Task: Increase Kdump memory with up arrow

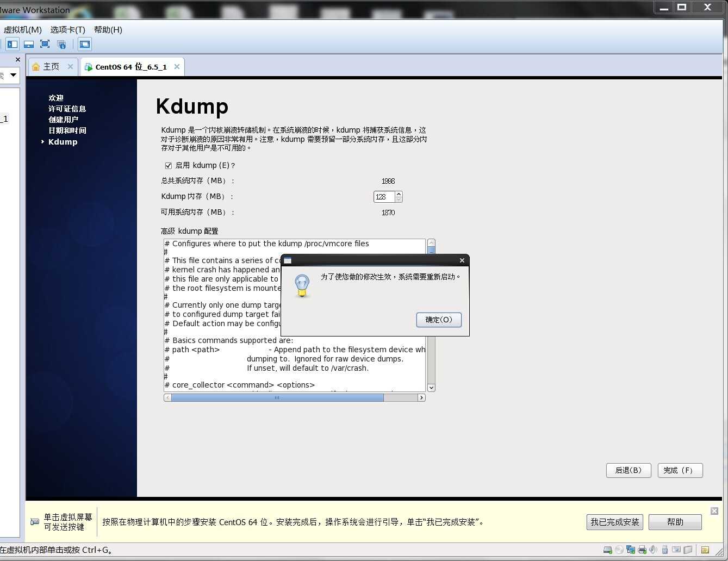Action: pos(399,194)
